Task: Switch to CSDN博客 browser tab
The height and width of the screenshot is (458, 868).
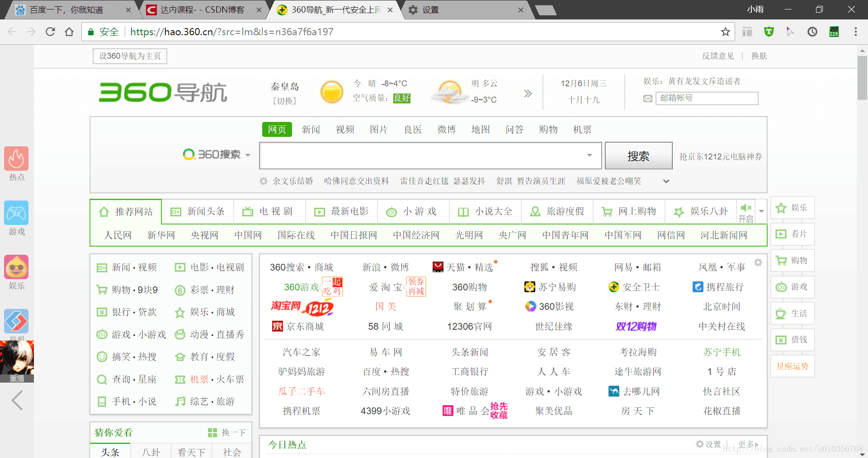Action: tap(203, 9)
